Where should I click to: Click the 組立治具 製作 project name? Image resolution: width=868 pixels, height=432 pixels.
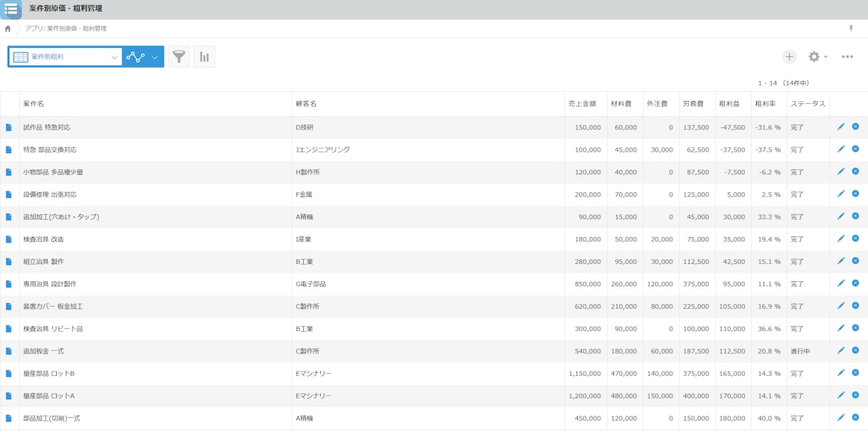[43, 262]
